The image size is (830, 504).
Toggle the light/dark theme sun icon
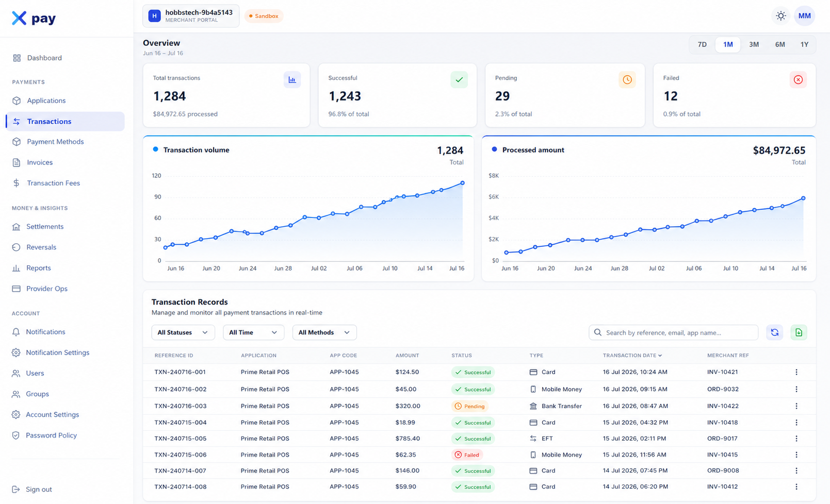[x=780, y=16]
